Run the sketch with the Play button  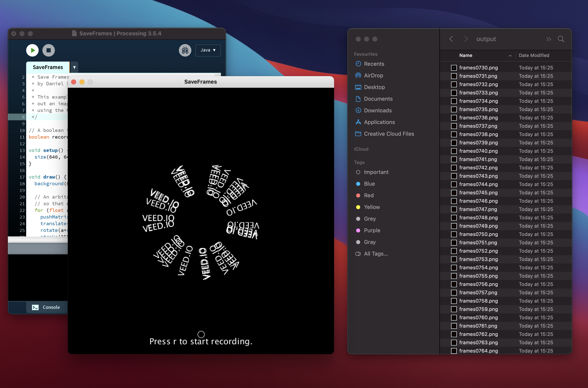[32, 50]
